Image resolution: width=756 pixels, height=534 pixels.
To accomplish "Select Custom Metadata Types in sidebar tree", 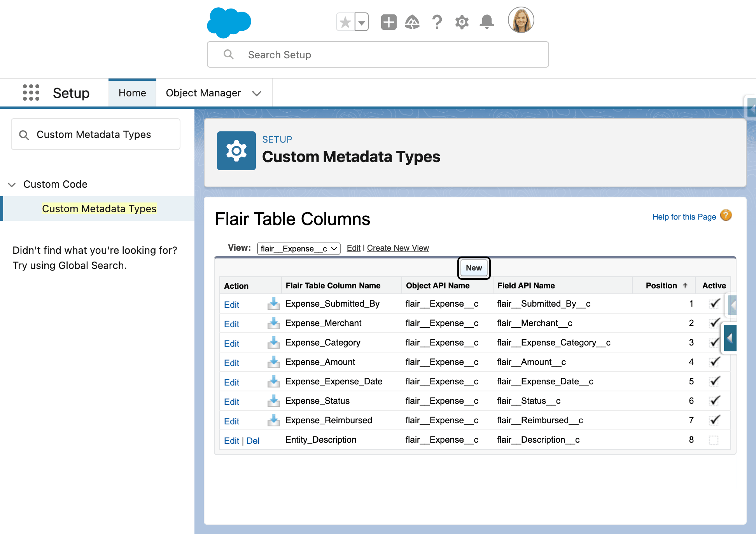I will (x=99, y=209).
